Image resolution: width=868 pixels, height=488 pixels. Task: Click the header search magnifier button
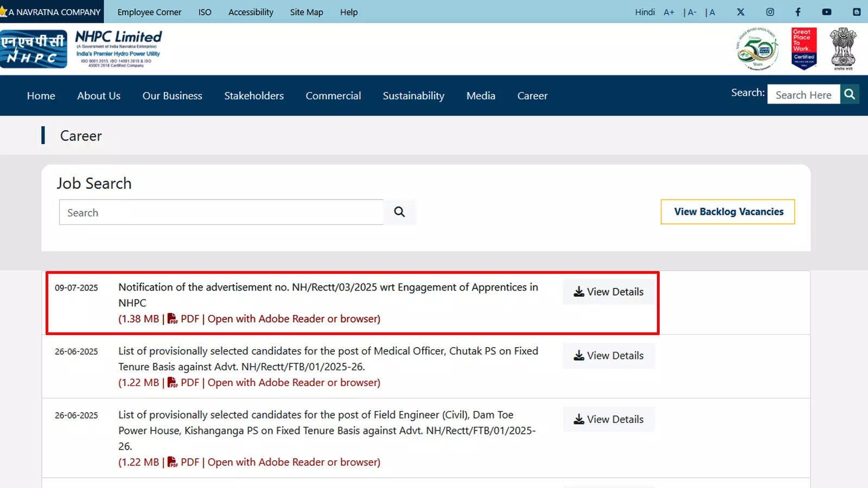coord(850,94)
